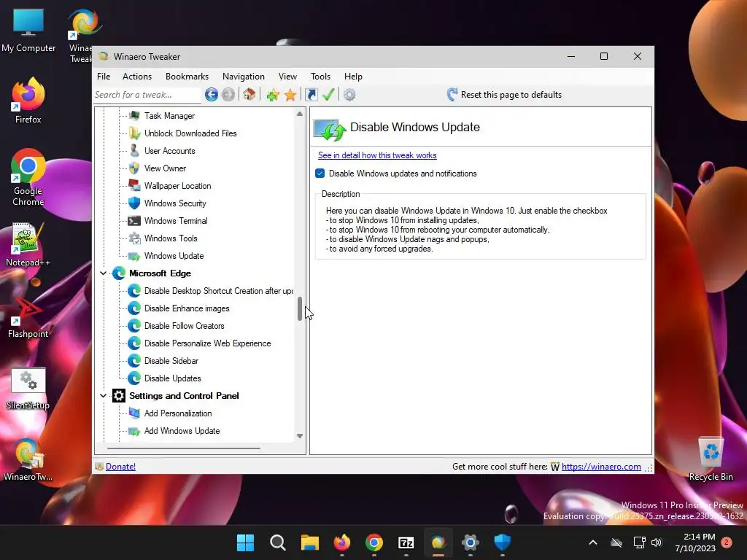The image size is (747, 560).
Task: Open See in detail how this tweak works link
Action: pos(377,155)
